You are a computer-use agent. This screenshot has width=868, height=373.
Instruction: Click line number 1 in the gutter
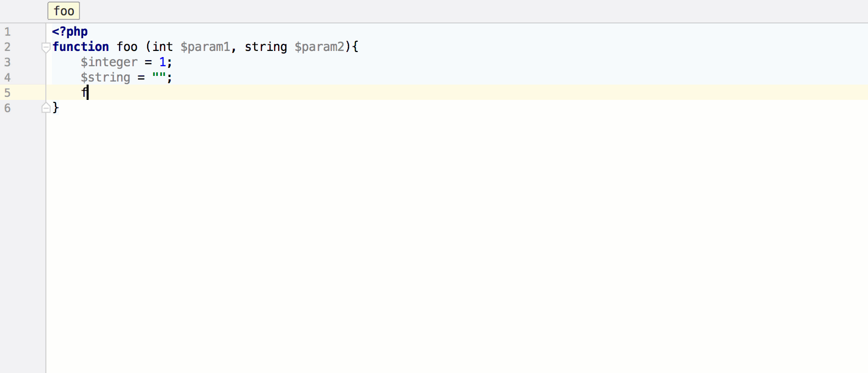pyautogui.click(x=7, y=32)
